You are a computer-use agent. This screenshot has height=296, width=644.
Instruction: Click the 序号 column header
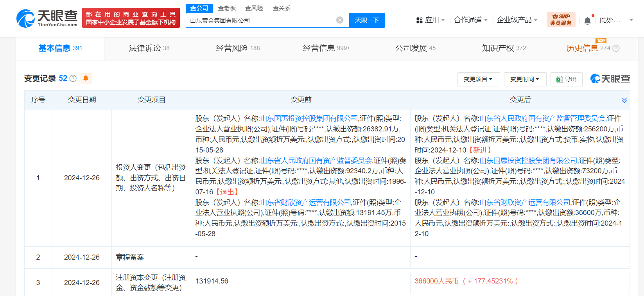38,100
